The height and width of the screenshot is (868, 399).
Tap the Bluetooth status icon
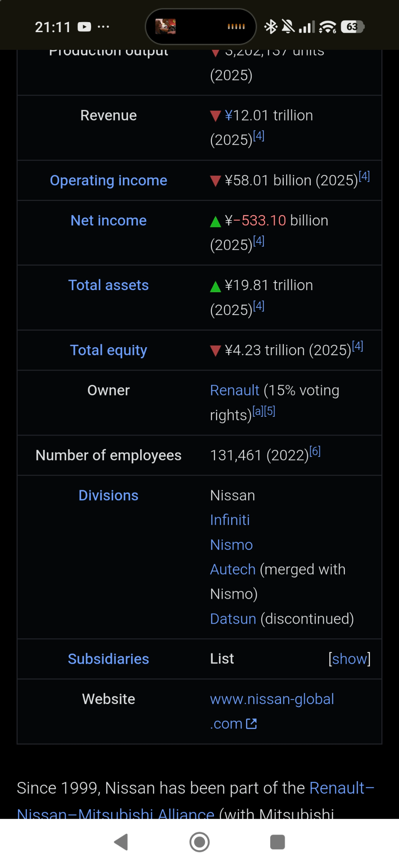[x=271, y=27]
